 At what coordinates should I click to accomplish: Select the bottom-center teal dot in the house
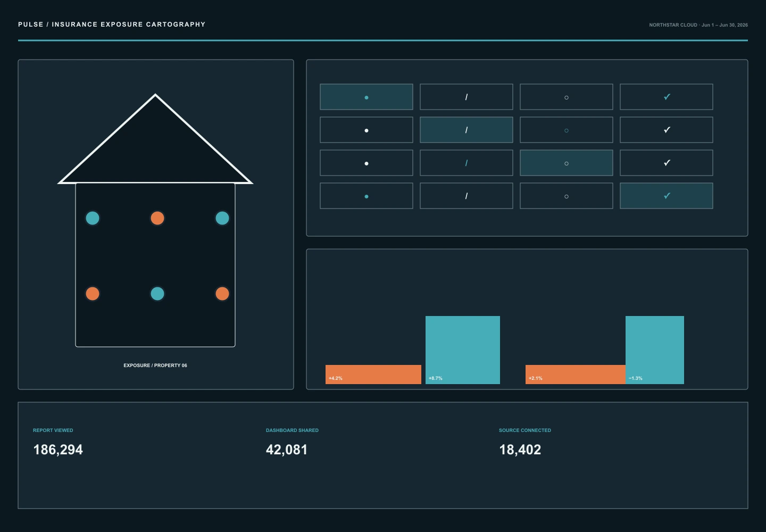click(x=157, y=294)
